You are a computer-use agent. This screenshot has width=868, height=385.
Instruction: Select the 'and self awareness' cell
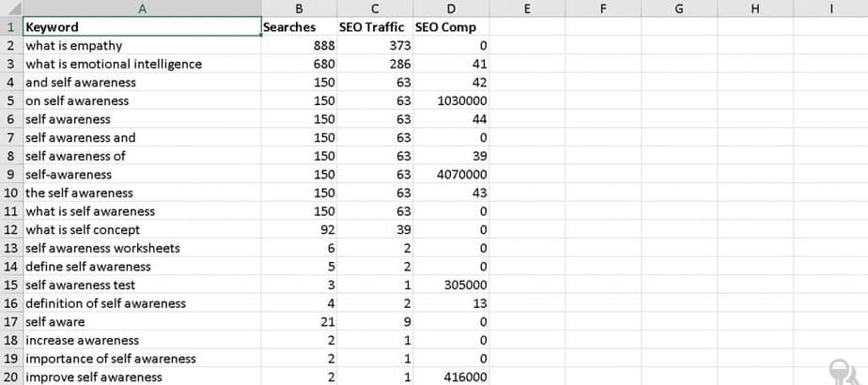click(x=142, y=83)
